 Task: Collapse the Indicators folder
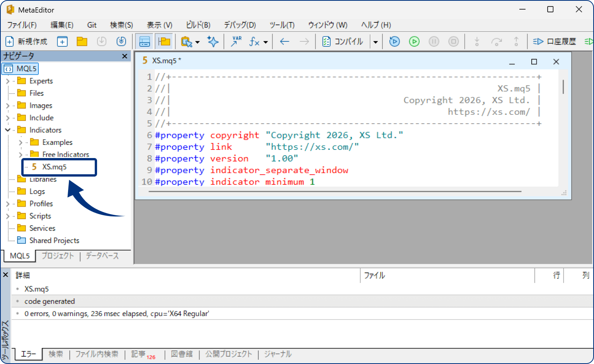[x=8, y=130]
